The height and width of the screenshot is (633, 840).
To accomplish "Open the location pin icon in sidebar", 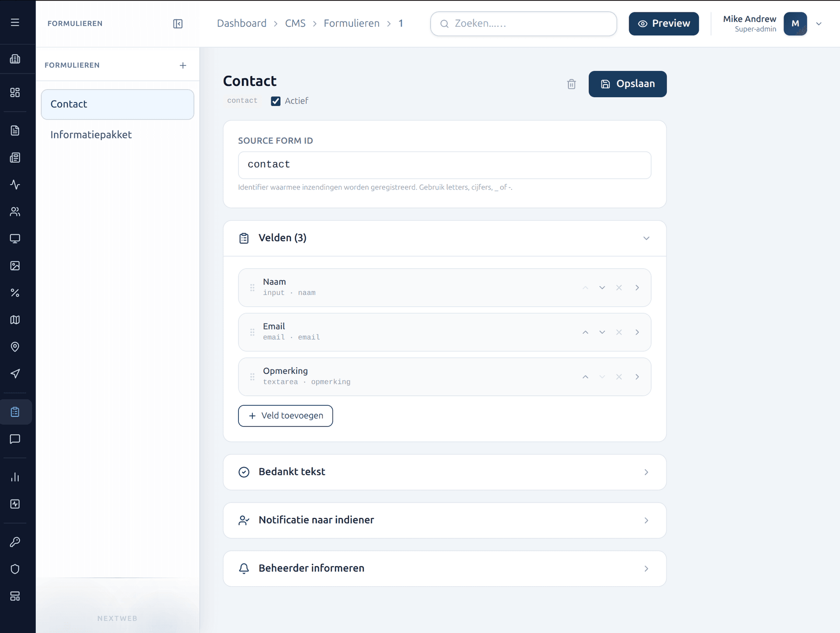I will [15, 347].
